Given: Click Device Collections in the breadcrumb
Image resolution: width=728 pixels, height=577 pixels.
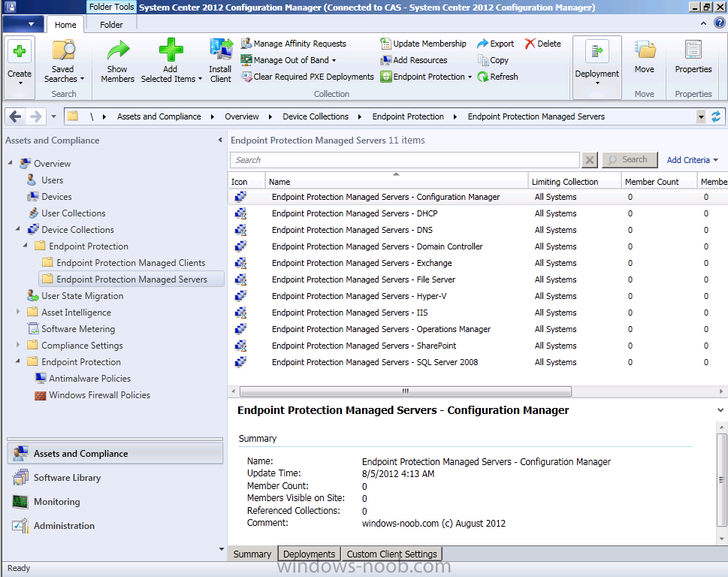Looking at the screenshot, I should (316, 116).
